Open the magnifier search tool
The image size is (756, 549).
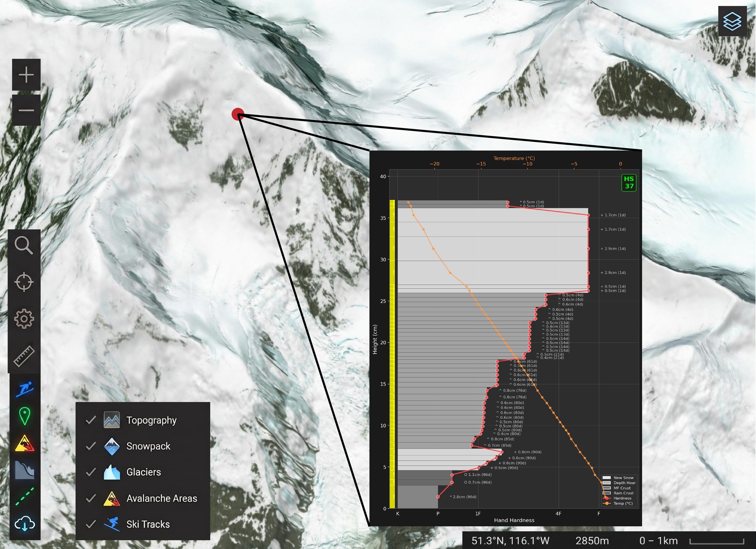(24, 246)
